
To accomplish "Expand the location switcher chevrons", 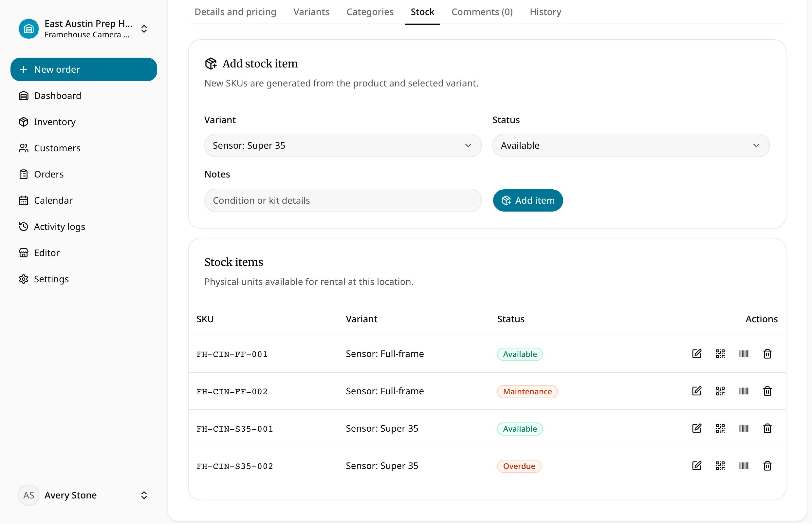I will 144,29.
